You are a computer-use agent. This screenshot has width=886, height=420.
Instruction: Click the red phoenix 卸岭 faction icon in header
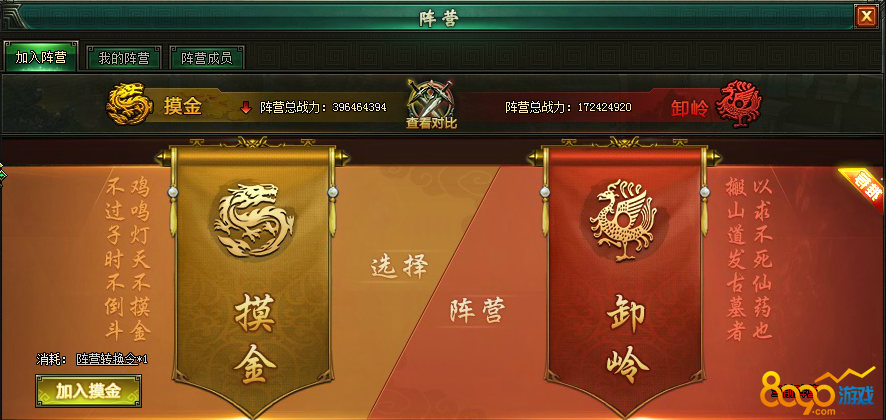pyautogui.click(x=738, y=105)
